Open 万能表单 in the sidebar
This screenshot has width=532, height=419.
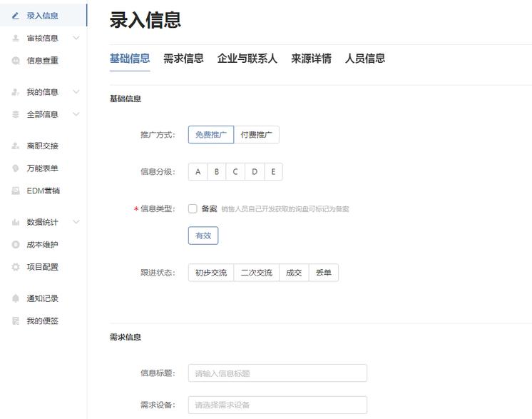[44, 168]
